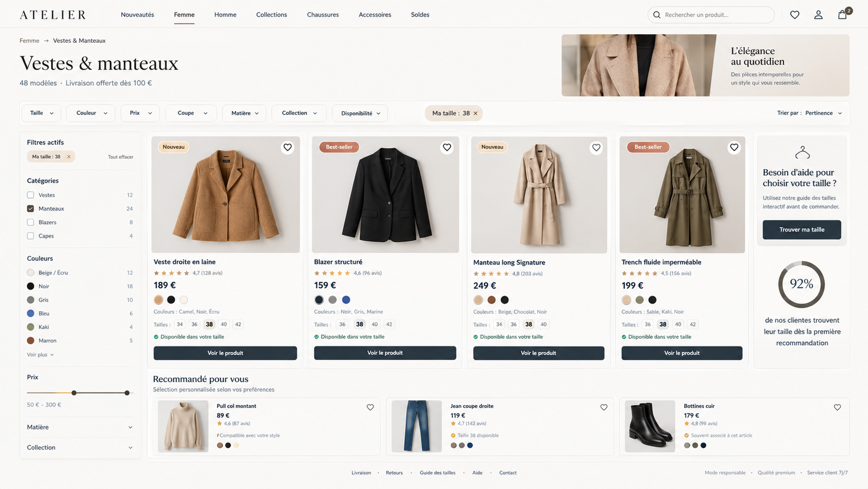Expand Voir plus colors

click(40, 355)
